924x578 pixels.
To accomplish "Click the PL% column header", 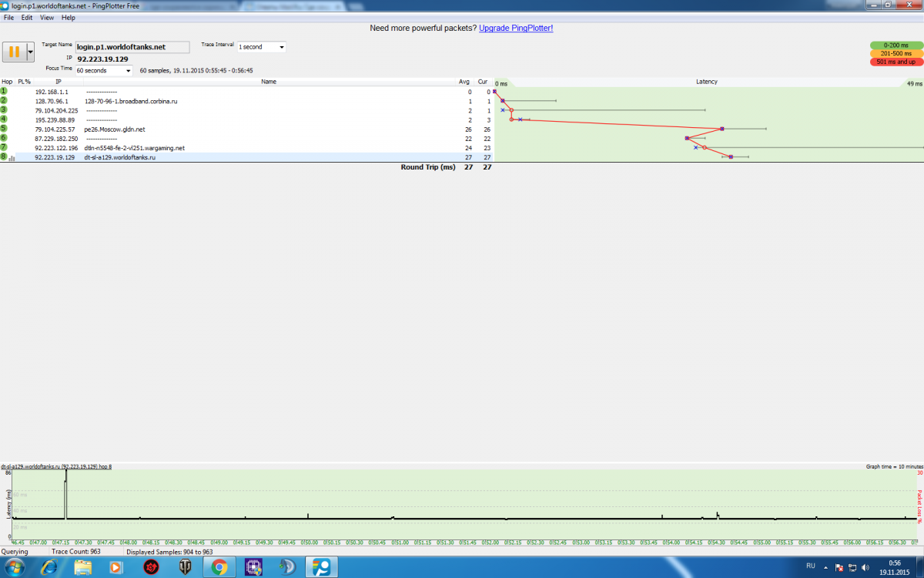I will click(x=25, y=82).
